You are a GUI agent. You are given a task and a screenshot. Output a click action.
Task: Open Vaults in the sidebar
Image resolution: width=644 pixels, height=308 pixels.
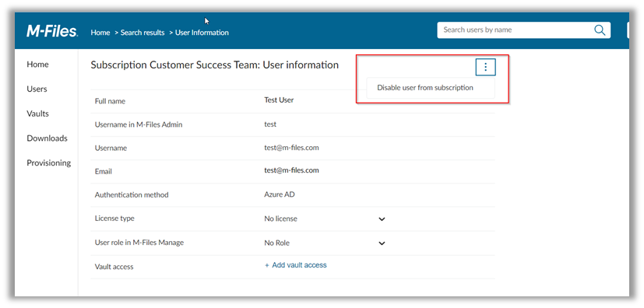tap(38, 114)
